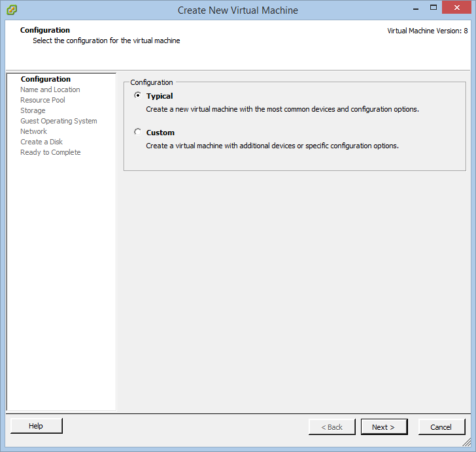Close the Create New Virtual Machine dialog
The image size is (476, 452).
[x=456, y=8]
